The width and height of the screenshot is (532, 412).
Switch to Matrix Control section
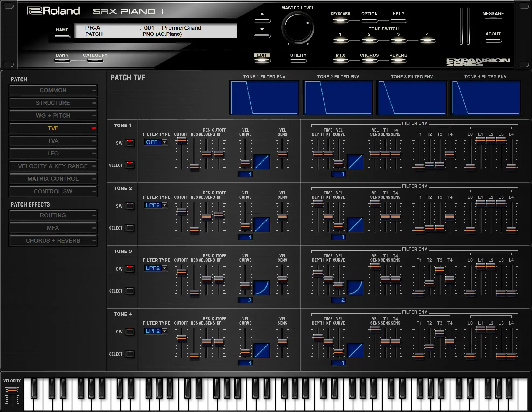point(53,179)
